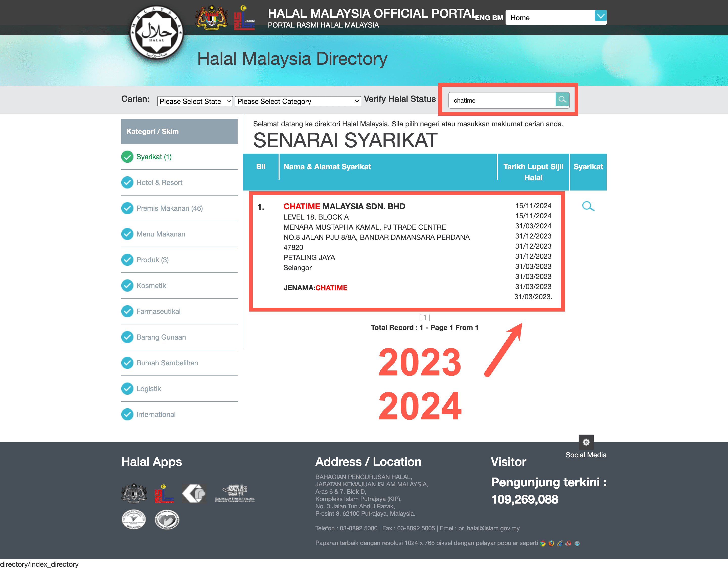The height and width of the screenshot is (569, 728).
Task: Switch language to BM
Action: pos(498,18)
